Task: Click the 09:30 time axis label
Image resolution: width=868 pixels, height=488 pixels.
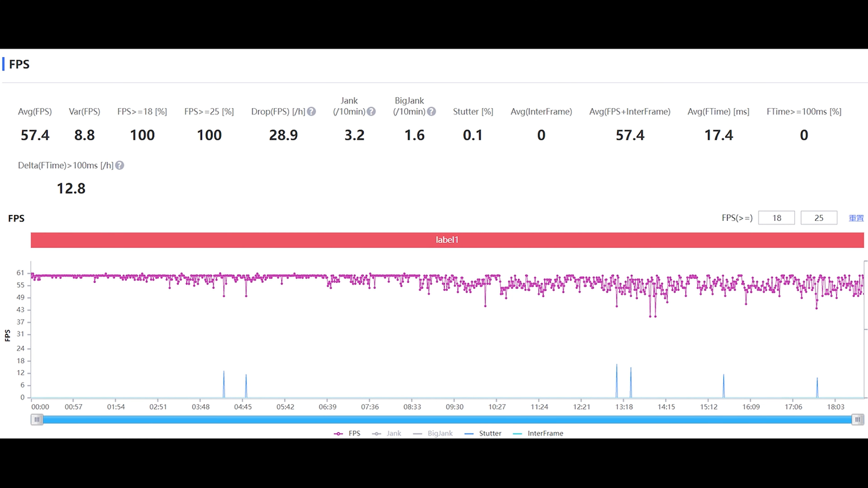Action: (x=454, y=407)
